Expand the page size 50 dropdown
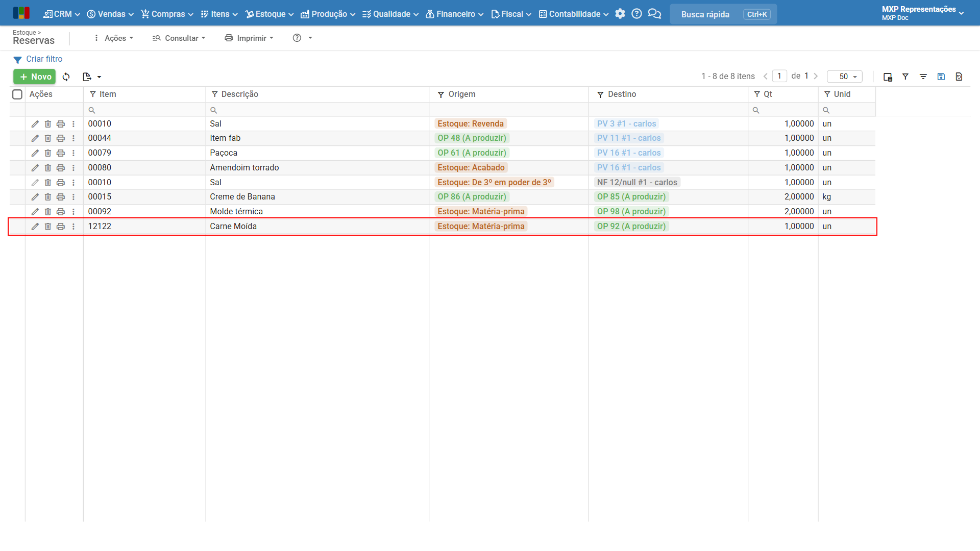 (x=845, y=77)
